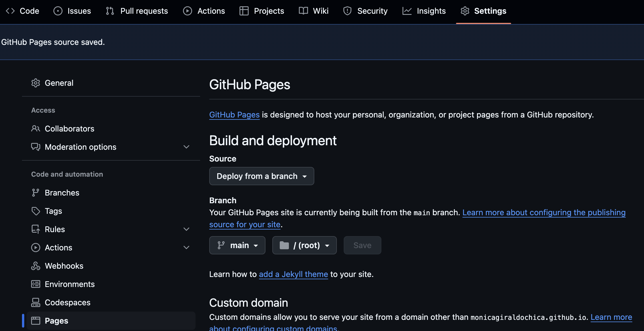Open the / (root) folder dropdown
The image size is (644, 331).
pos(304,245)
